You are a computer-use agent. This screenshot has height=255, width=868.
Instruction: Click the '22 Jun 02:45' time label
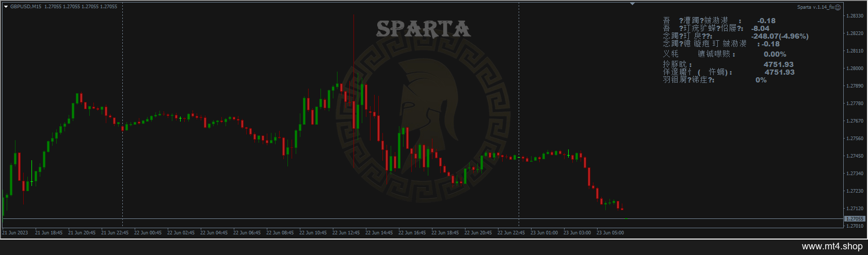pyautogui.click(x=181, y=233)
